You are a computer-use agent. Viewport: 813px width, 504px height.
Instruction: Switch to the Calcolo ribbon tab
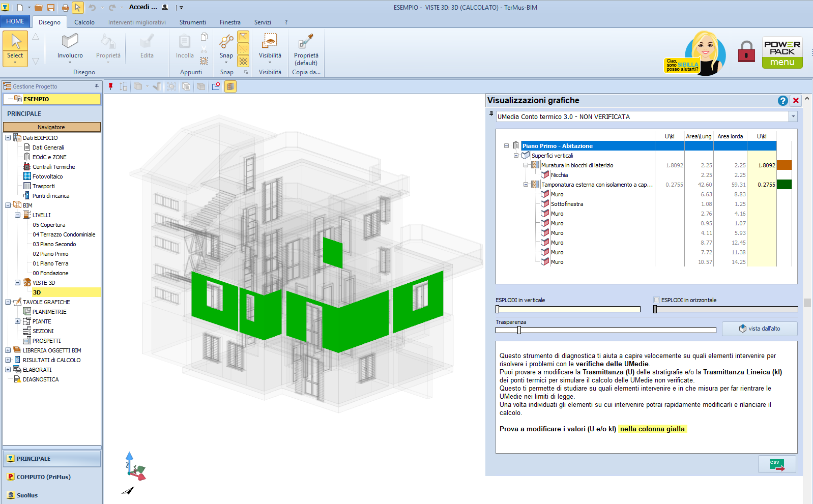(x=84, y=22)
